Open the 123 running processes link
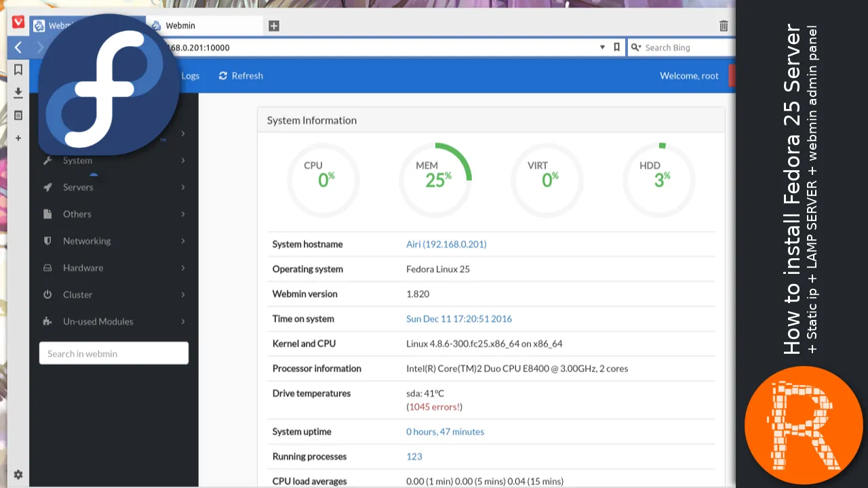 414,457
